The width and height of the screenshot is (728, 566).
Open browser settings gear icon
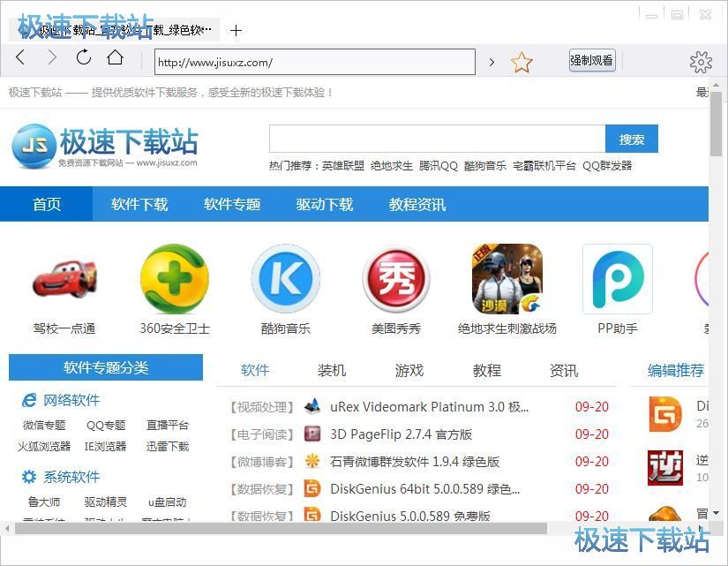click(x=701, y=62)
